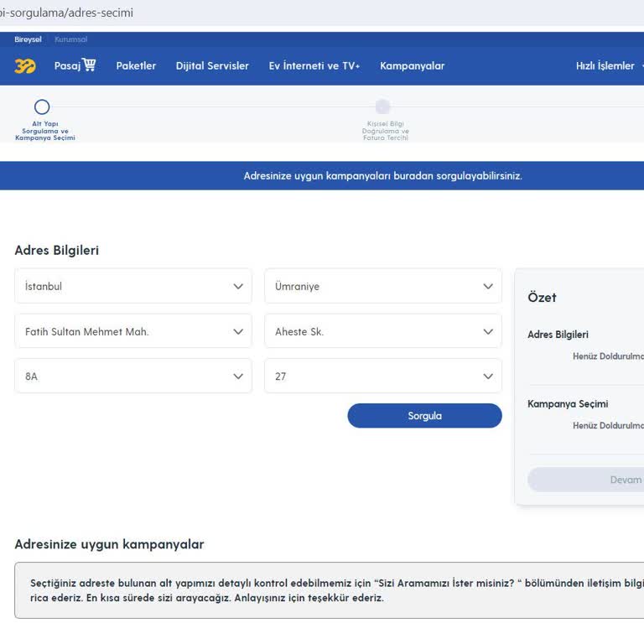This screenshot has width=644, height=644.
Task: Open Ev İnterneti ve TV+ menu
Action: point(314,65)
